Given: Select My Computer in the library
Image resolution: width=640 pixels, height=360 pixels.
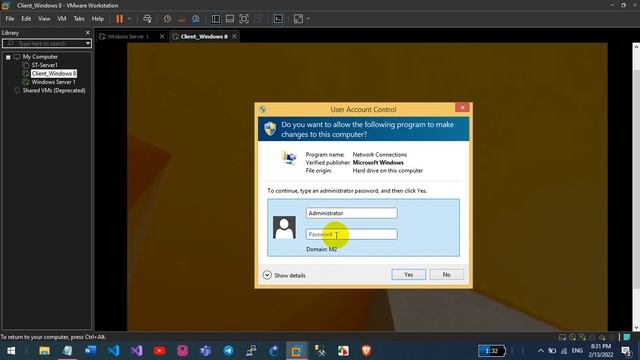Looking at the screenshot, I should coord(40,57).
